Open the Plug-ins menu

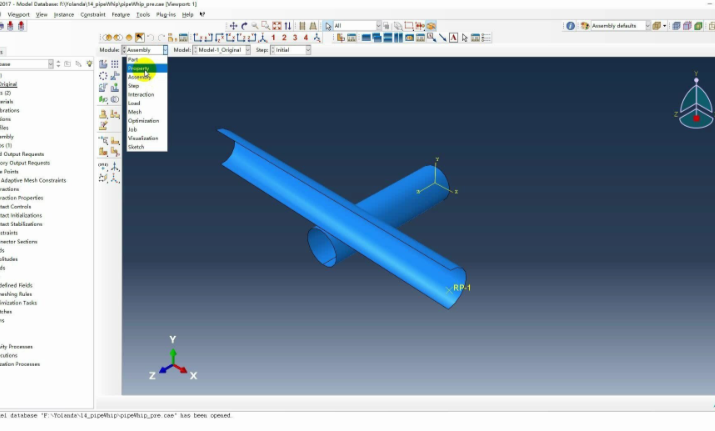pyautogui.click(x=166, y=15)
